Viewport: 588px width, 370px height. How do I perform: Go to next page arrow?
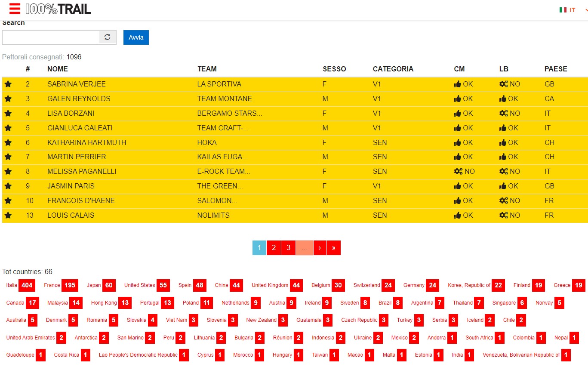pos(320,248)
